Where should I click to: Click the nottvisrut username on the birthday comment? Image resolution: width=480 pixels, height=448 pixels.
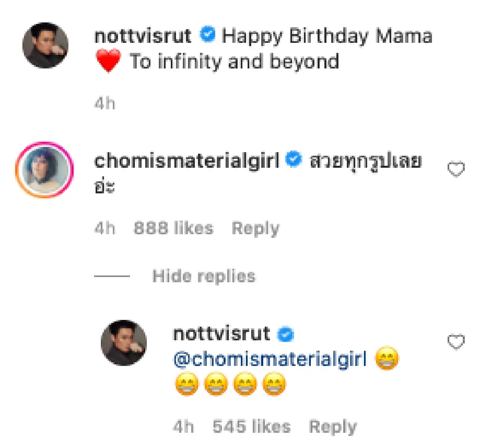[x=143, y=36]
